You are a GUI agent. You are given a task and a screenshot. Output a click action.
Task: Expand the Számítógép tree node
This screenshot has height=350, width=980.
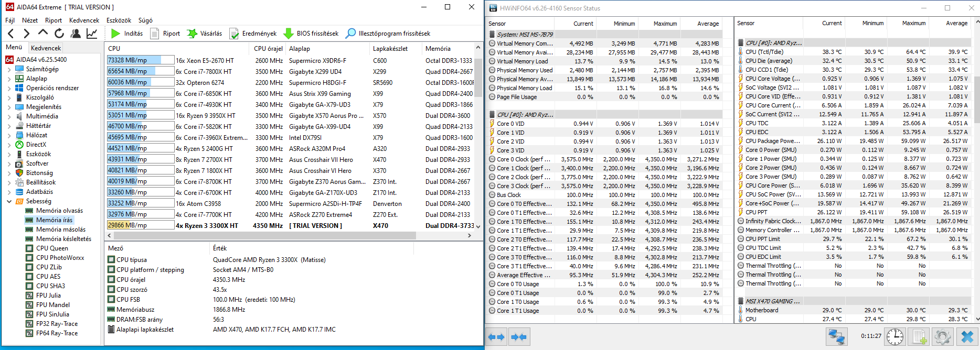pyautogui.click(x=9, y=70)
